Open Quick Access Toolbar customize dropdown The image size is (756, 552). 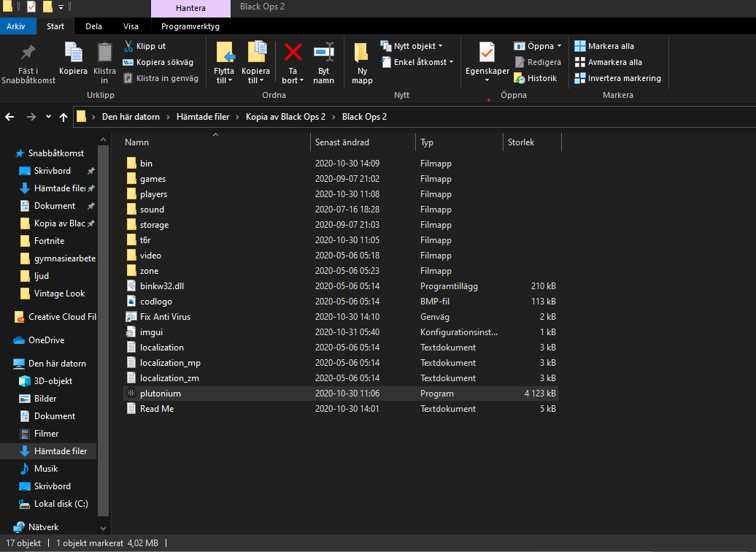tap(61, 7)
